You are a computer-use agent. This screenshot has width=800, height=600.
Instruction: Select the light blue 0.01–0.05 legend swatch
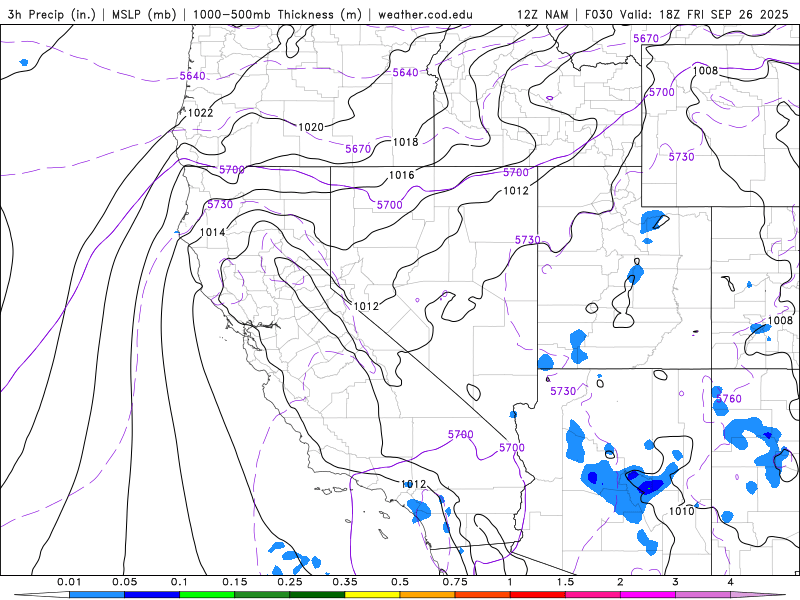(x=97, y=594)
